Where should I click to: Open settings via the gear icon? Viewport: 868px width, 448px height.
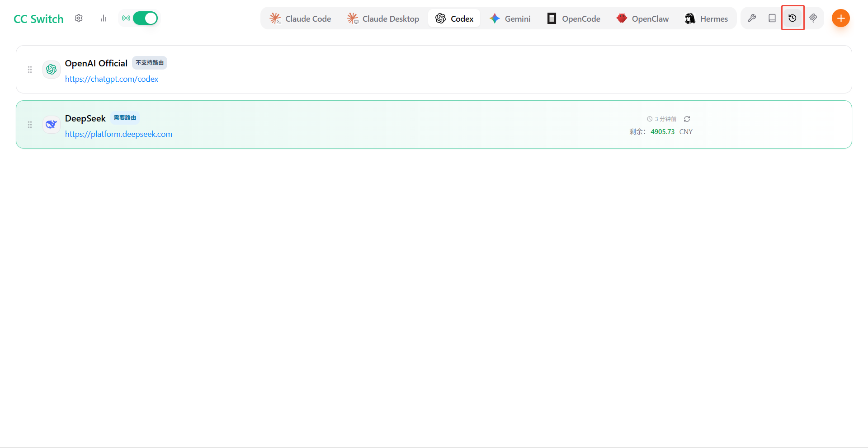79,18
